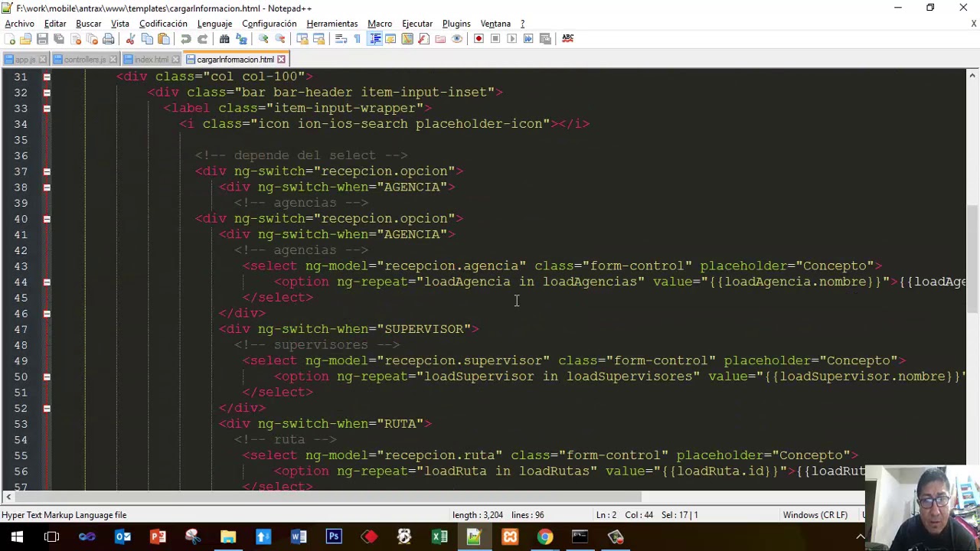This screenshot has height=551, width=980.
Task: Click the vertical scrollbar thumb
Action: coord(972,259)
